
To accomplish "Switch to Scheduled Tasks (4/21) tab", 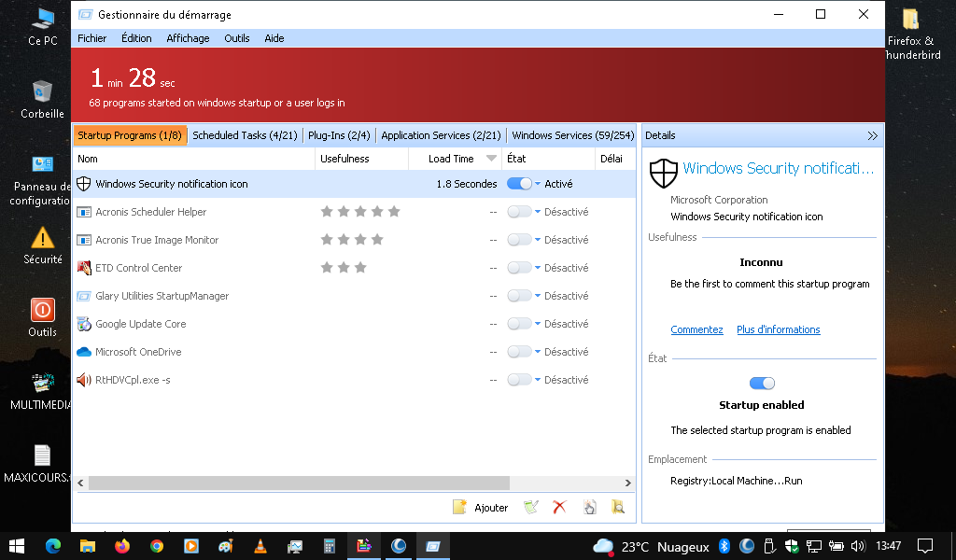I will pyautogui.click(x=246, y=135).
